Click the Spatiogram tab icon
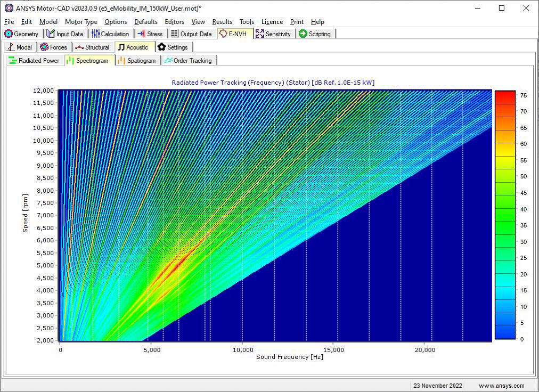This screenshot has height=392, width=539. 121,61
